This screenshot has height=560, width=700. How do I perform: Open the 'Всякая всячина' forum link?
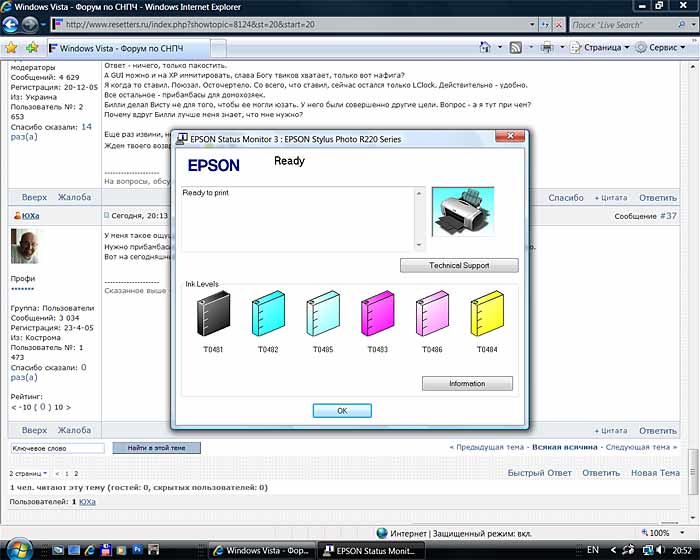point(565,447)
